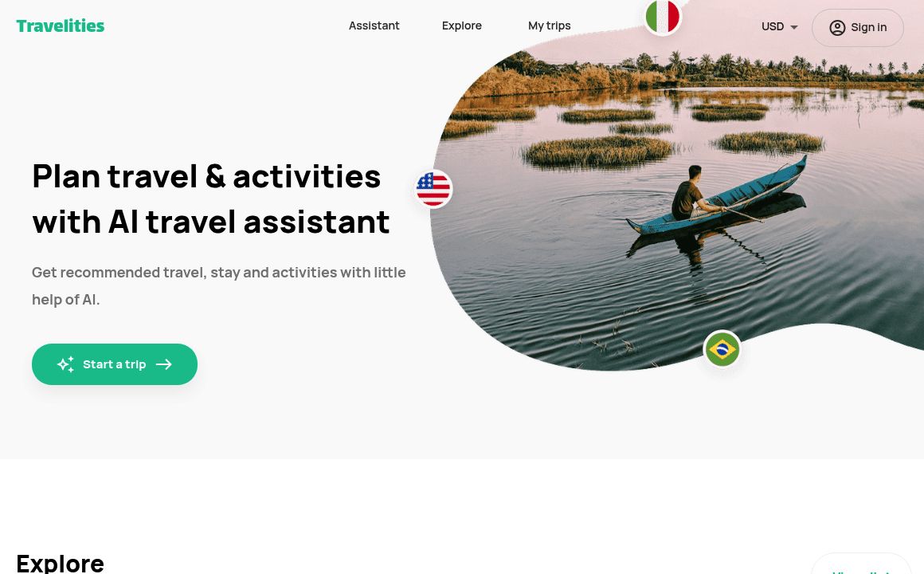Click the partially visible View all button

[861, 565]
